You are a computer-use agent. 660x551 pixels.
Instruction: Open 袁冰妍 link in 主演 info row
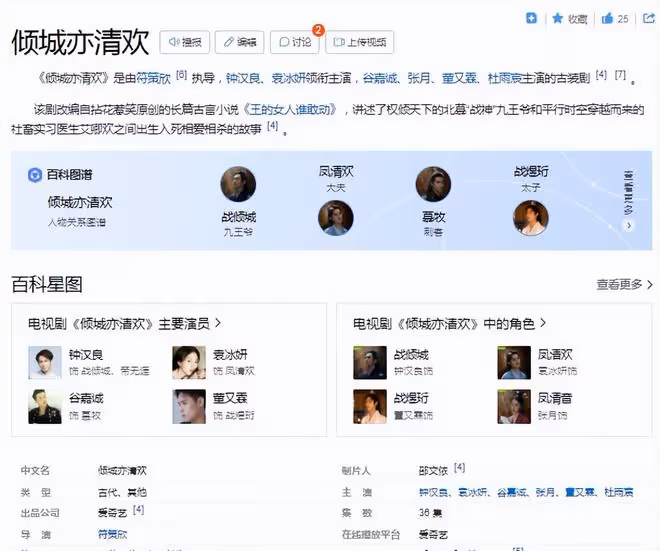click(473, 492)
